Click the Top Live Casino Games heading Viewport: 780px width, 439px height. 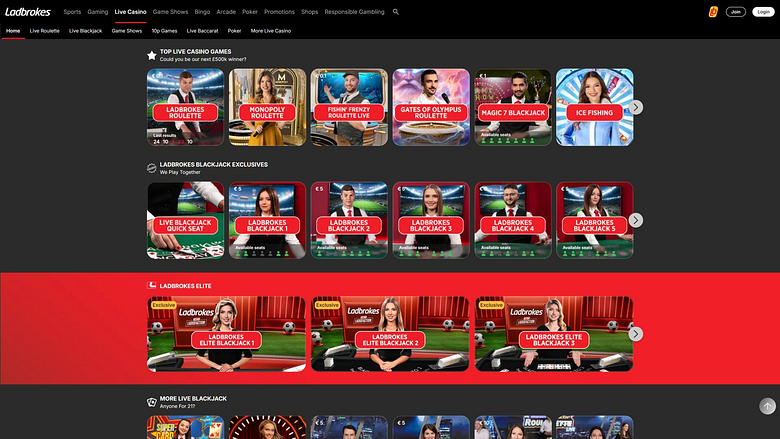coord(195,52)
